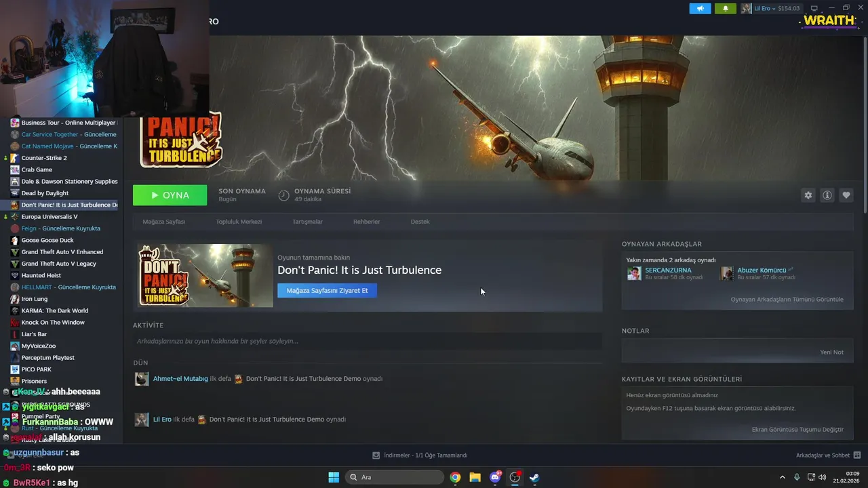Click Oynayan Arkadaşların Tümünü Görüntüle link
Image resolution: width=868 pixels, height=488 pixels.
tap(787, 299)
